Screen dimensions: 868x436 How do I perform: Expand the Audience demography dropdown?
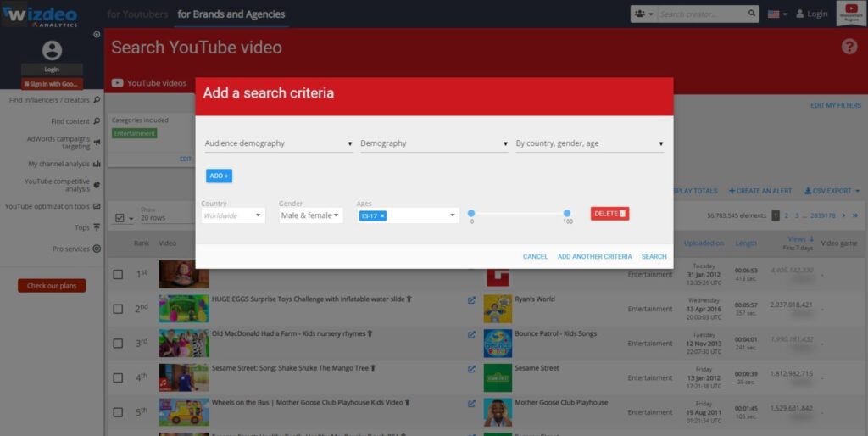pos(279,143)
